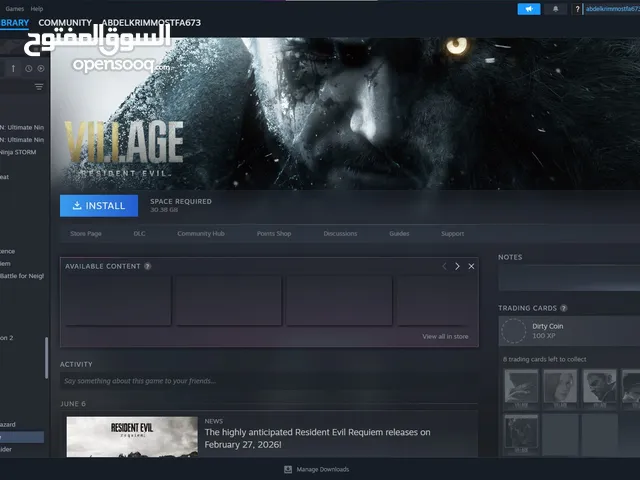This screenshot has height=480, width=640.
Task: Select the game ending in 'azard' in sidebar
Action: (x=8, y=424)
